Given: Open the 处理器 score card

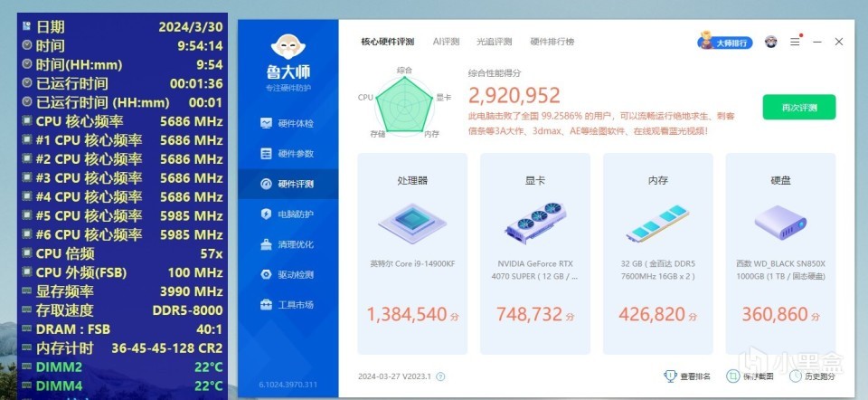Looking at the screenshot, I should pyautogui.click(x=412, y=253).
